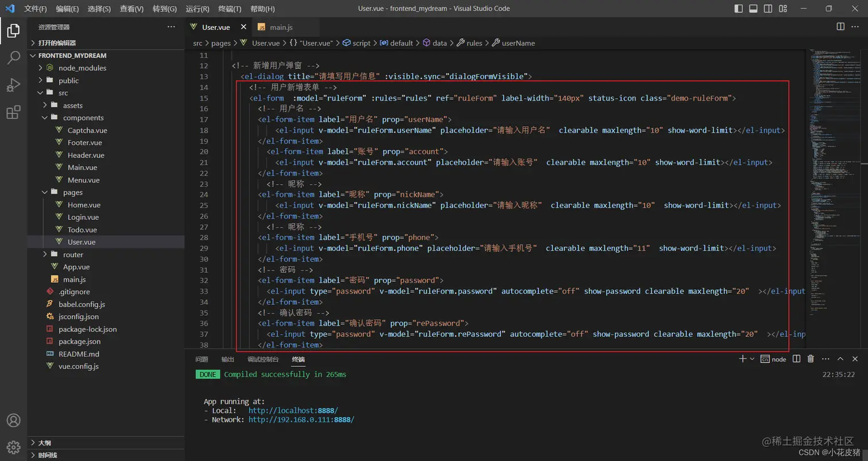The width and height of the screenshot is (868, 461).
Task: Click the split editor right icon
Action: 840,27
